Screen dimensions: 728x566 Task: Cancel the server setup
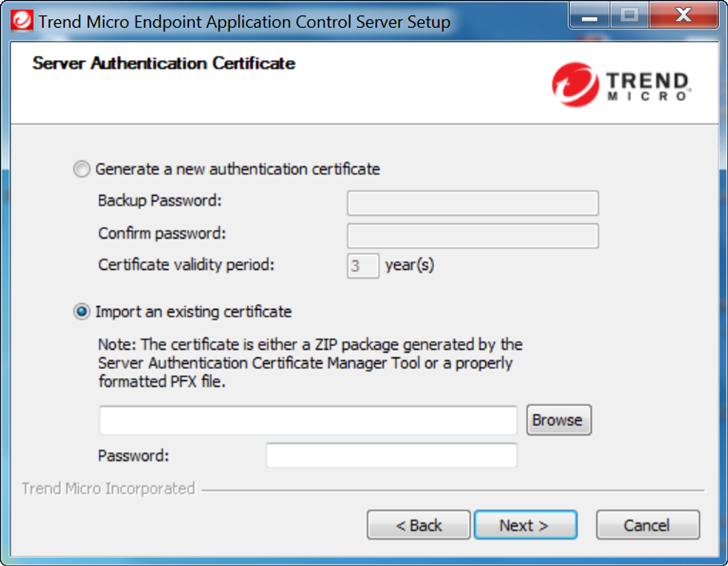click(647, 525)
